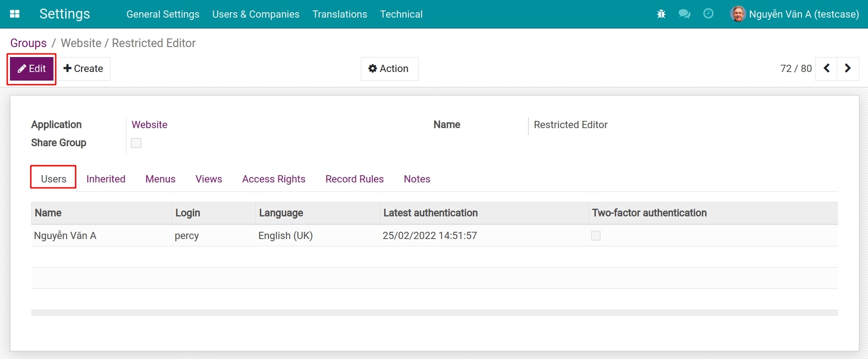This screenshot has height=359, width=868.
Task: Open the conversations chat icon
Action: coord(684,14)
